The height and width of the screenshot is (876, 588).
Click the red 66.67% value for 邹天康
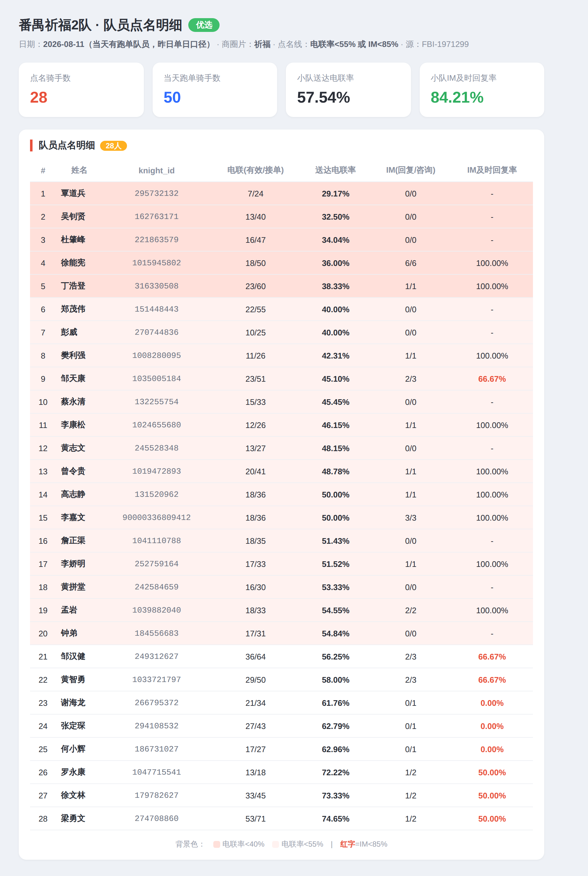point(492,379)
